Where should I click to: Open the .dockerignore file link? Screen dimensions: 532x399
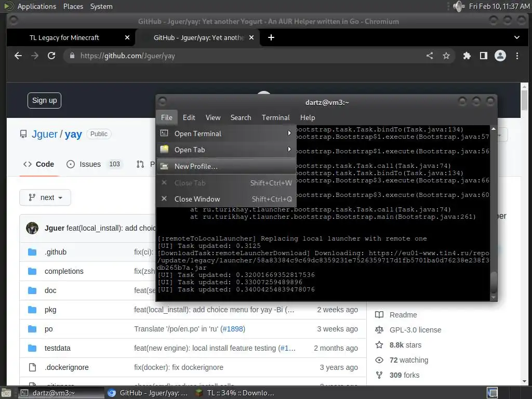coord(66,367)
